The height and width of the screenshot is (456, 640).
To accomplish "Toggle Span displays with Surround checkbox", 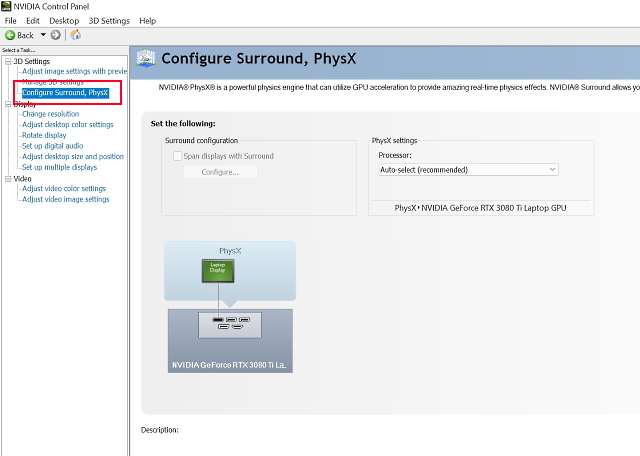I will pyautogui.click(x=175, y=156).
